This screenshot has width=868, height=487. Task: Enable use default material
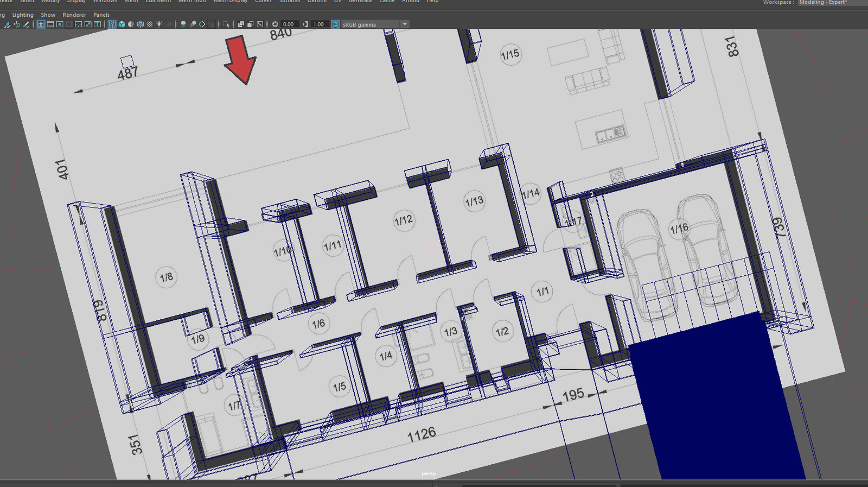131,24
